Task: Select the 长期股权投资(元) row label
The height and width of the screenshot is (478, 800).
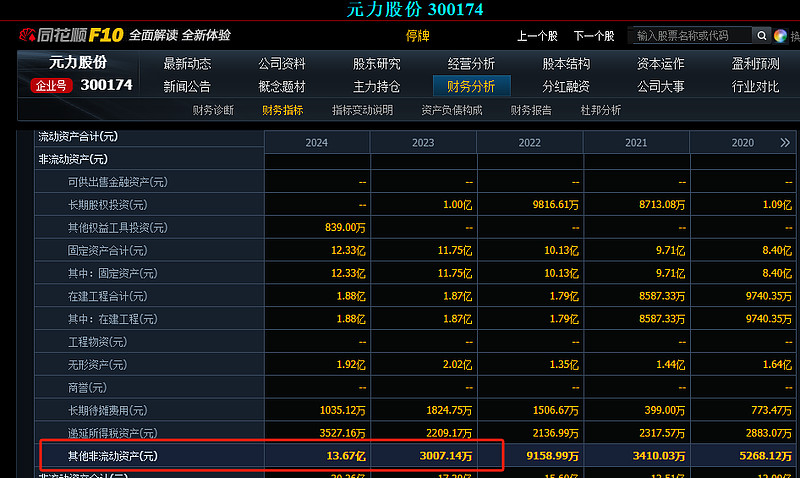Action: point(107,205)
